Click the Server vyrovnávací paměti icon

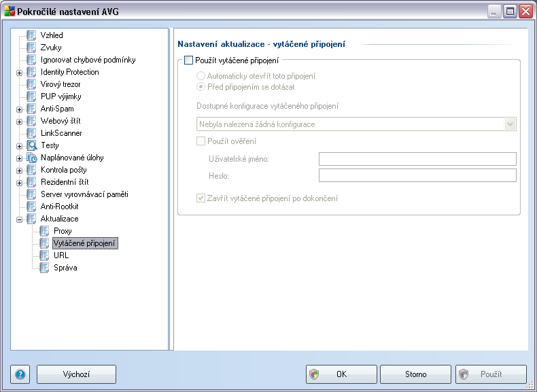(x=31, y=194)
